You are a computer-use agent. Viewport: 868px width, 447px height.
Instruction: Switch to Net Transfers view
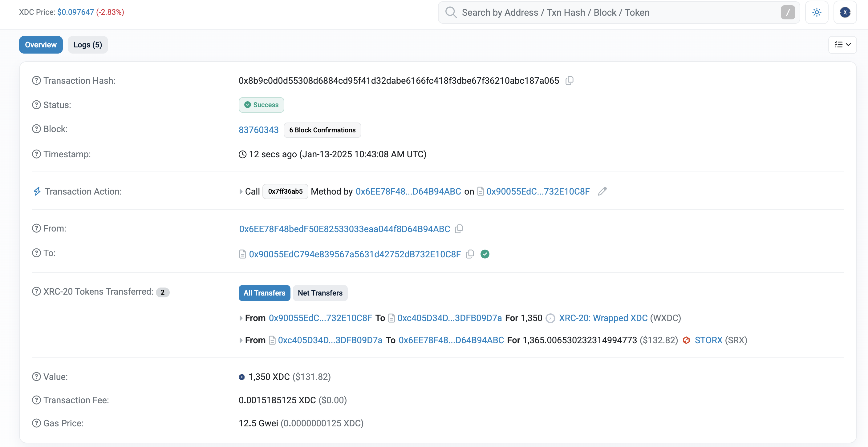tap(320, 293)
